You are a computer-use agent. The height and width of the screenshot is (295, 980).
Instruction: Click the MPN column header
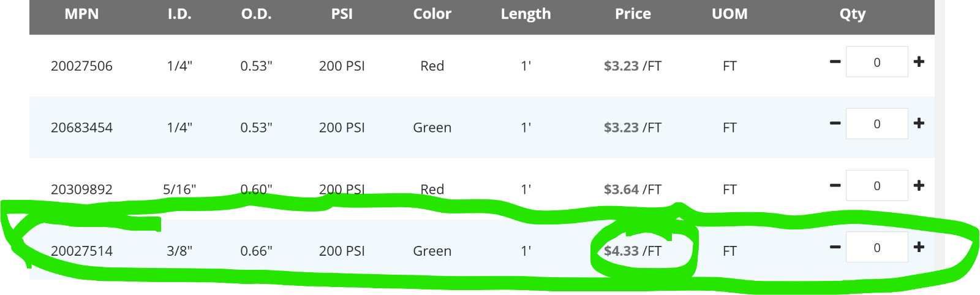click(x=81, y=13)
